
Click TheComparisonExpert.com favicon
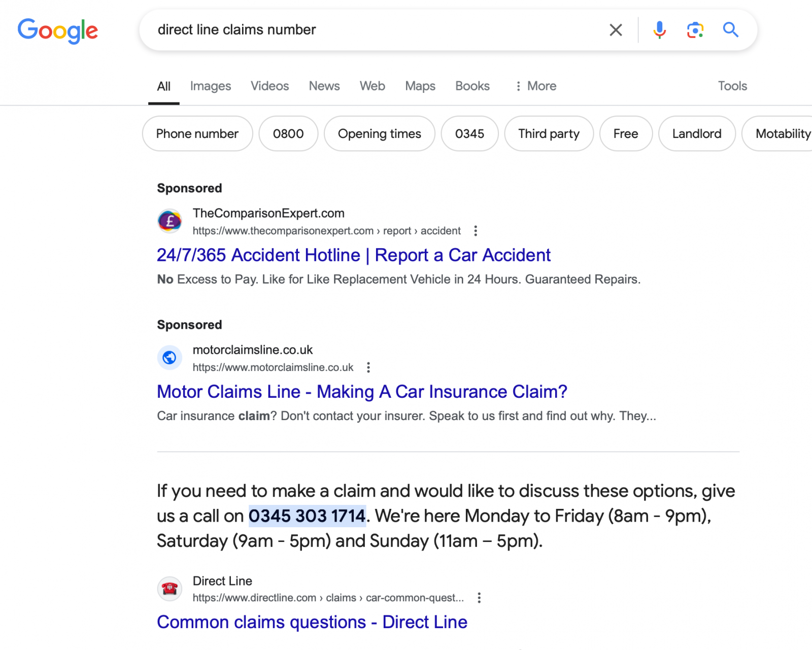click(x=170, y=221)
